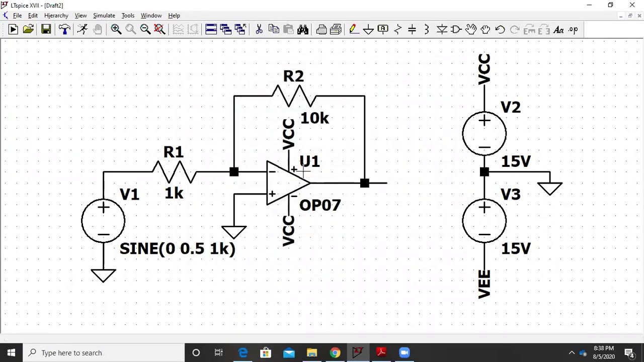Open the View menu
Screen dimensions: 644x362
point(80,16)
